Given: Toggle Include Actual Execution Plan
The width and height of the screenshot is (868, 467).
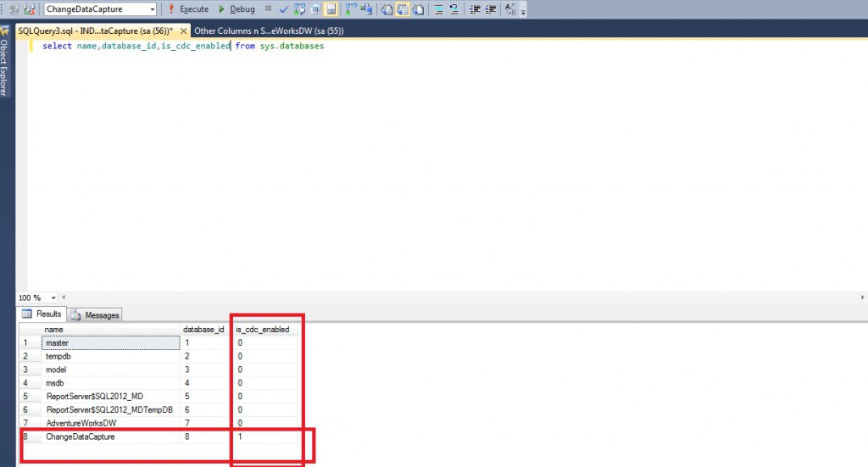Looking at the screenshot, I should point(351,9).
